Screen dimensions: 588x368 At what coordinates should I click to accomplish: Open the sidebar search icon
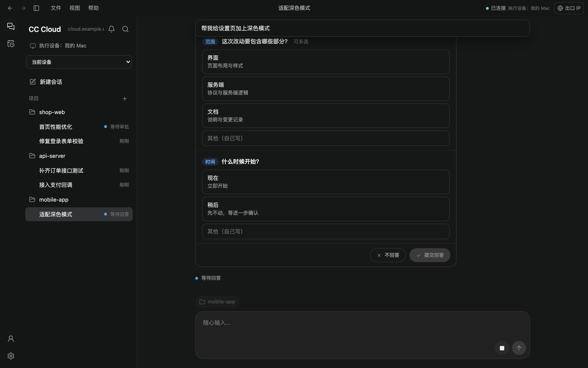click(x=125, y=29)
